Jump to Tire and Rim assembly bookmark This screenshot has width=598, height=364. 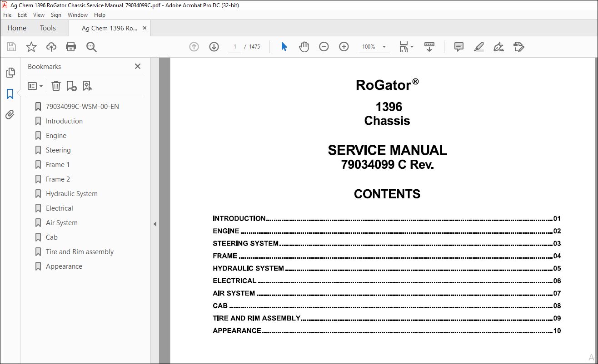point(80,252)
